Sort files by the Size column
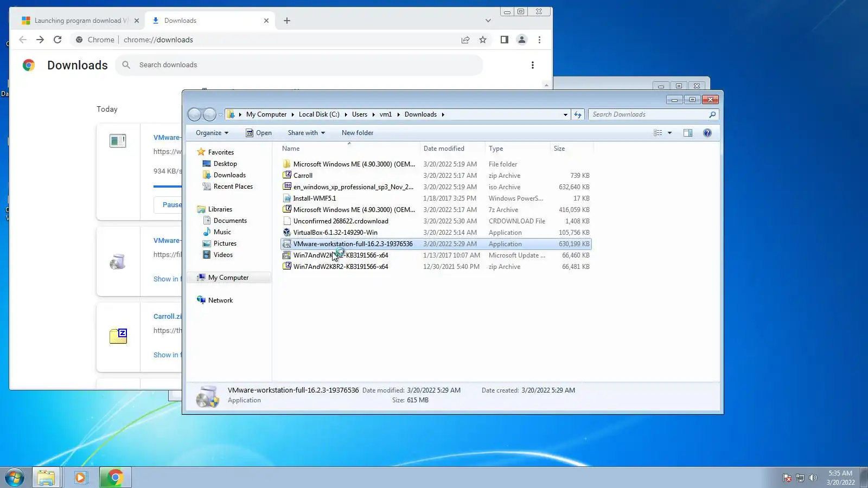The height and width of the screenshot is (488, 868). tap(572, 149)
